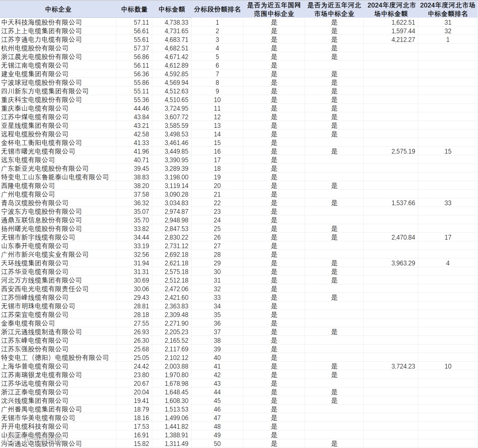The width and height of the screenshot is (478, 448).
Task: Click cell 广州番禺电缆集团有限公司
Action: [42, 410]
